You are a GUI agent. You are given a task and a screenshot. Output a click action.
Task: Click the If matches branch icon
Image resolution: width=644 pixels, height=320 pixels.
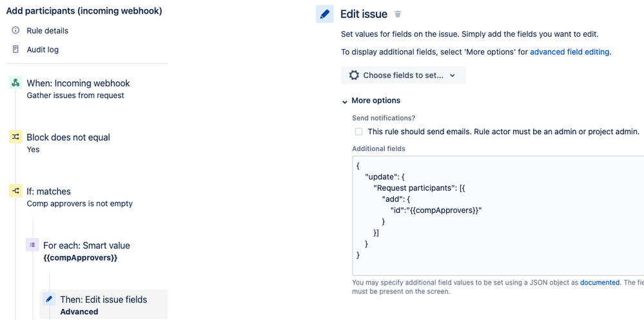[15, 191]
